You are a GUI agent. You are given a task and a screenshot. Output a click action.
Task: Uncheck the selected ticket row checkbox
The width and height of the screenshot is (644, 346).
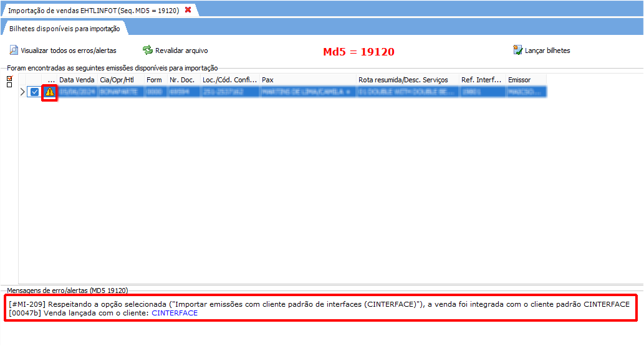point(34,92)
